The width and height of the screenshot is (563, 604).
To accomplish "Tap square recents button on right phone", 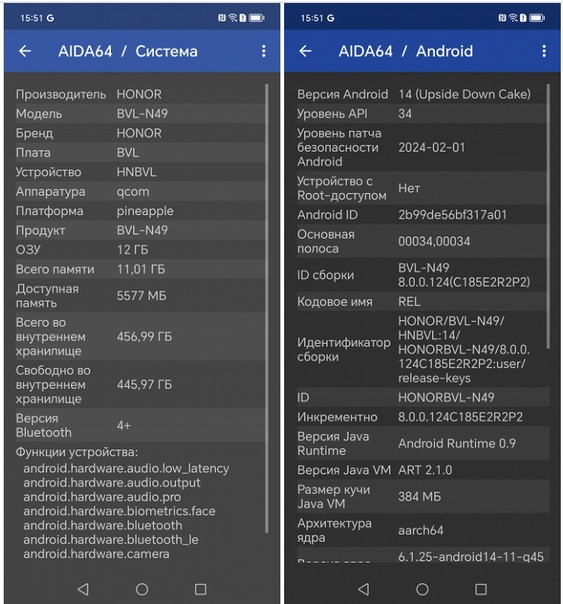I will 481,589.
